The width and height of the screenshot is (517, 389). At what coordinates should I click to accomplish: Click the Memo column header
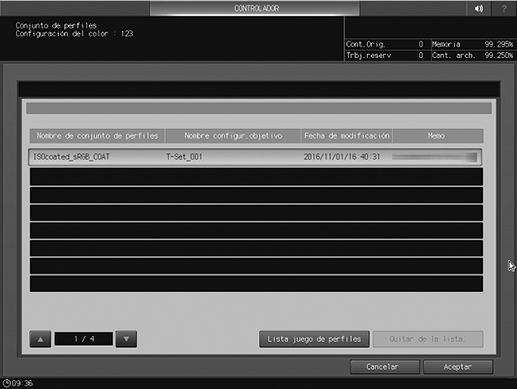(438, 136)
